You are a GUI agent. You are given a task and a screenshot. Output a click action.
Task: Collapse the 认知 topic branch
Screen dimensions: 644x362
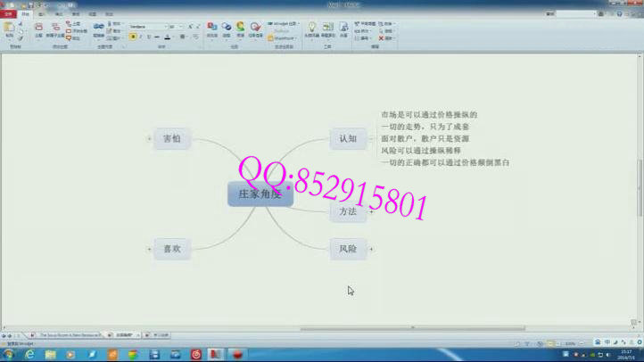click(x=369, y=138)
